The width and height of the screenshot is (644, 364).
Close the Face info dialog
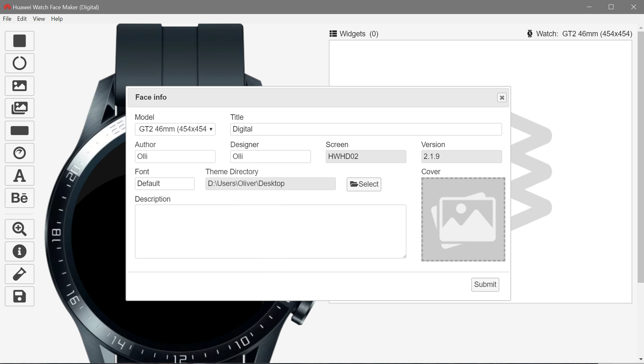coord(502,98)
